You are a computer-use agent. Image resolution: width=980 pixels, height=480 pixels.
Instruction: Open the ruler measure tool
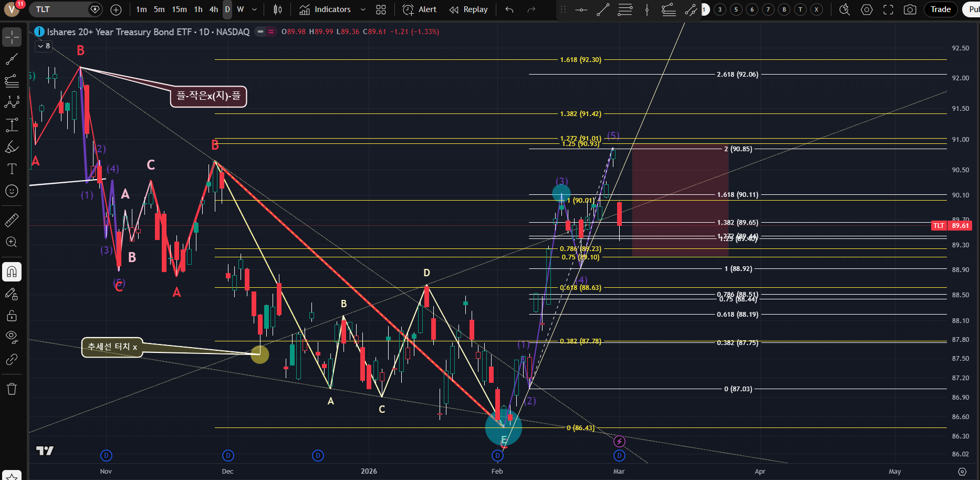12,221
